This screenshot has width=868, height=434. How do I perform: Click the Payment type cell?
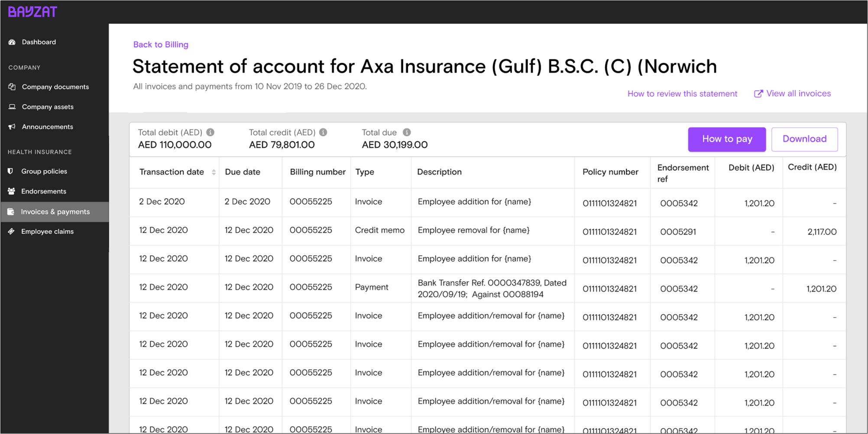coord(372,287)
